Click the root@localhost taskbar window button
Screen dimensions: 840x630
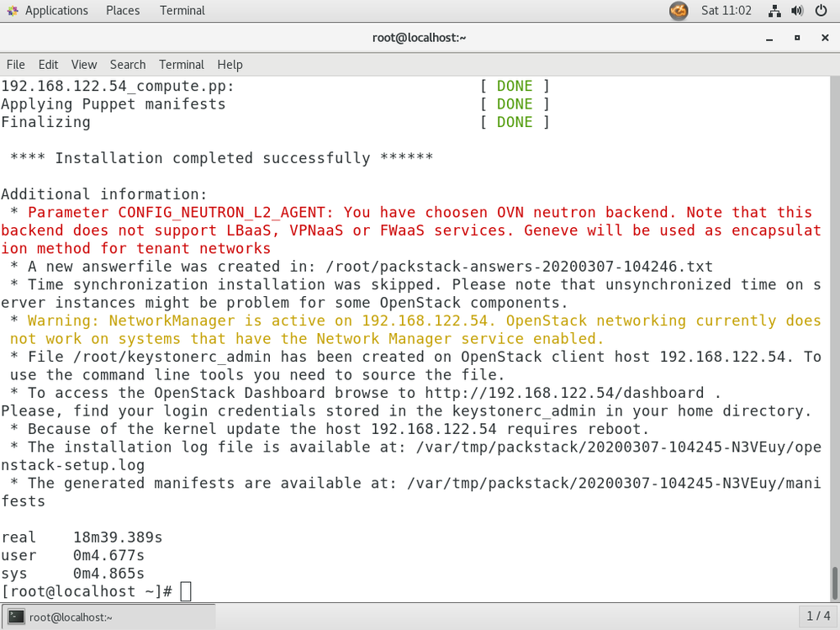[x=108, y=617]
